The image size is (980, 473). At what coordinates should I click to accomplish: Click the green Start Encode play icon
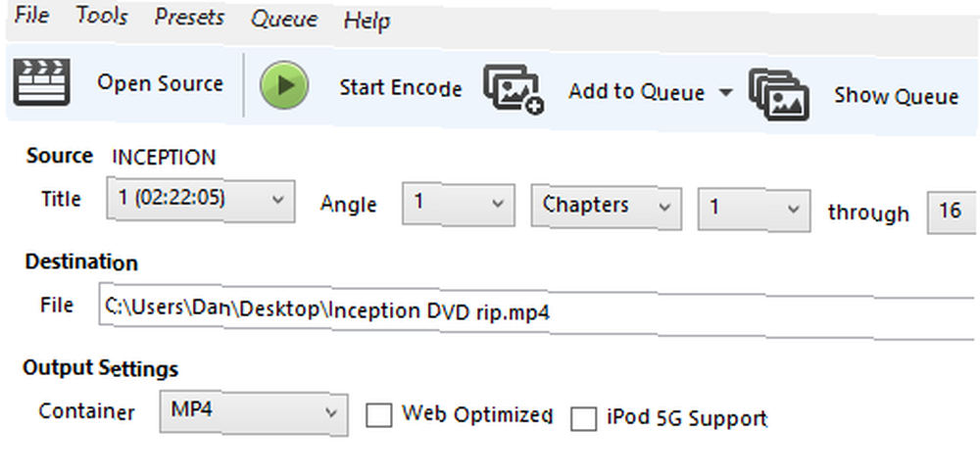284,85
